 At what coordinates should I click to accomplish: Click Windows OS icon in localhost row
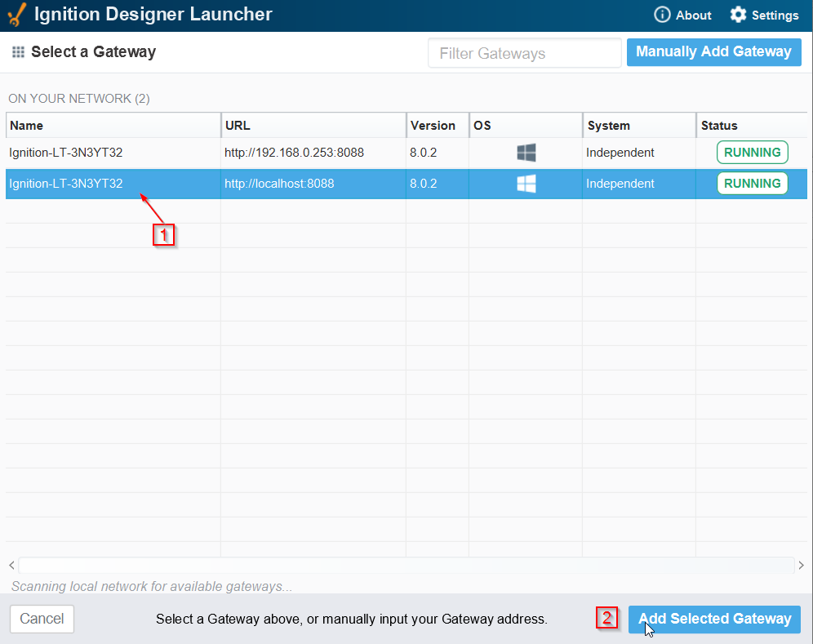click(526, 184)
